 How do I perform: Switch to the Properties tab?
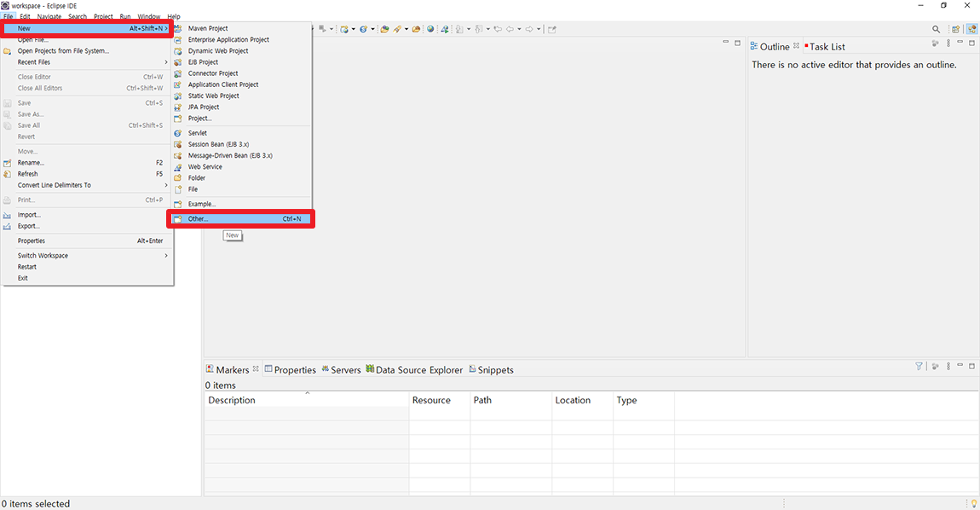[290, 370]
